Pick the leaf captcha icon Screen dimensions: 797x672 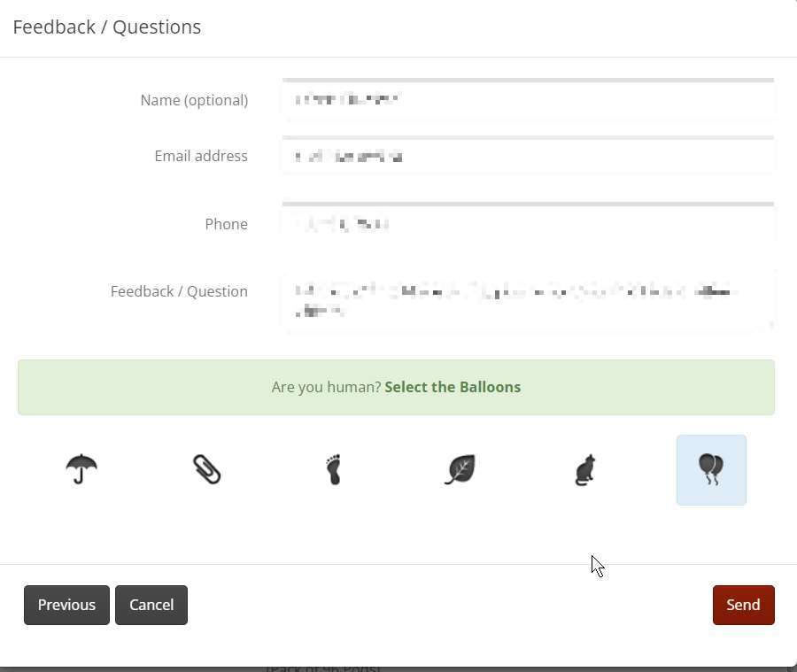(x=460, y=469)
